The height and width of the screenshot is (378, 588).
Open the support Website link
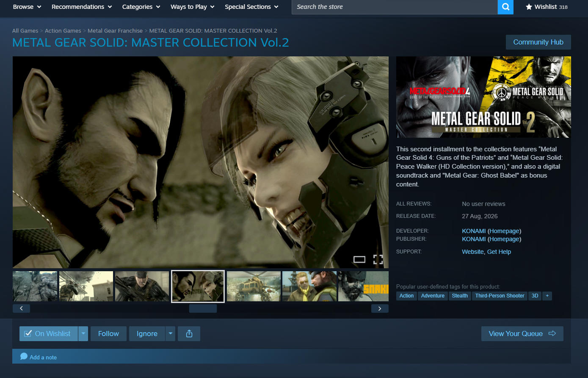tap(473, 252)
